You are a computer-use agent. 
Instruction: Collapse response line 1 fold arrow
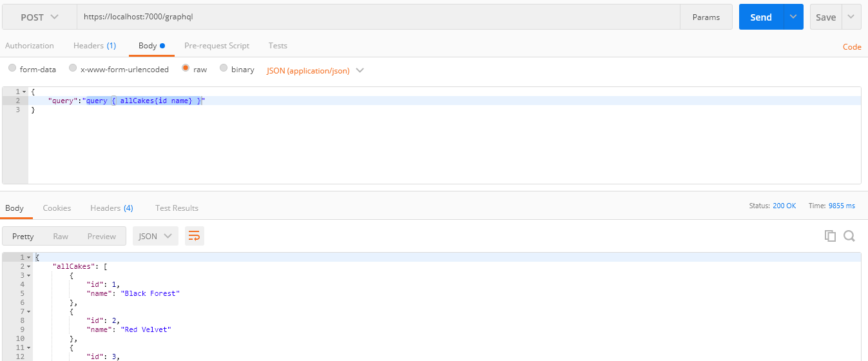tap(28, 257)
